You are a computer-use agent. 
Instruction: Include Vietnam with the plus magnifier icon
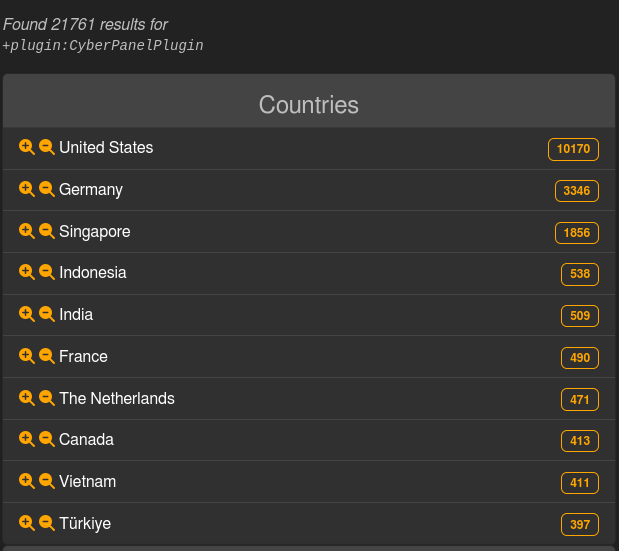coord(27,481)
